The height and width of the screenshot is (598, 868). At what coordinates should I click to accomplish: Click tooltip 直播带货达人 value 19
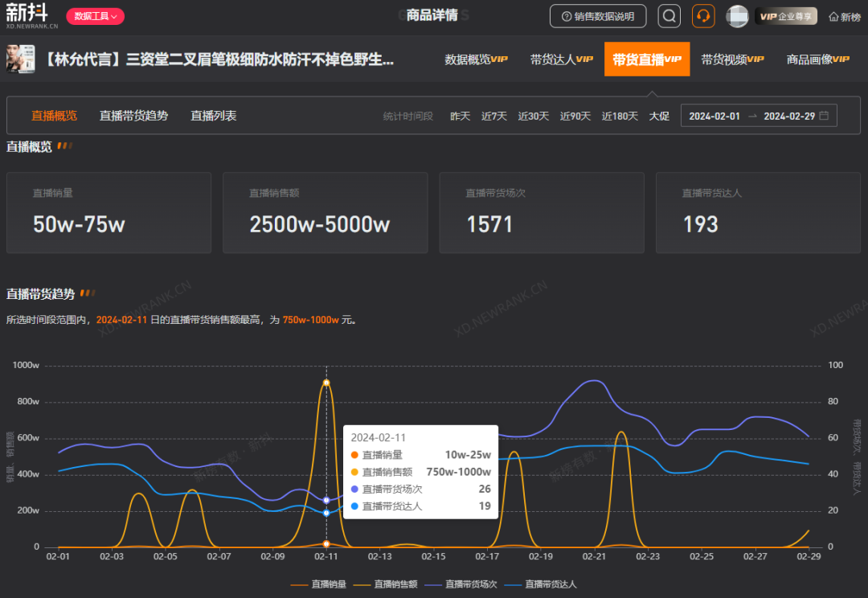tap(485, 506)
